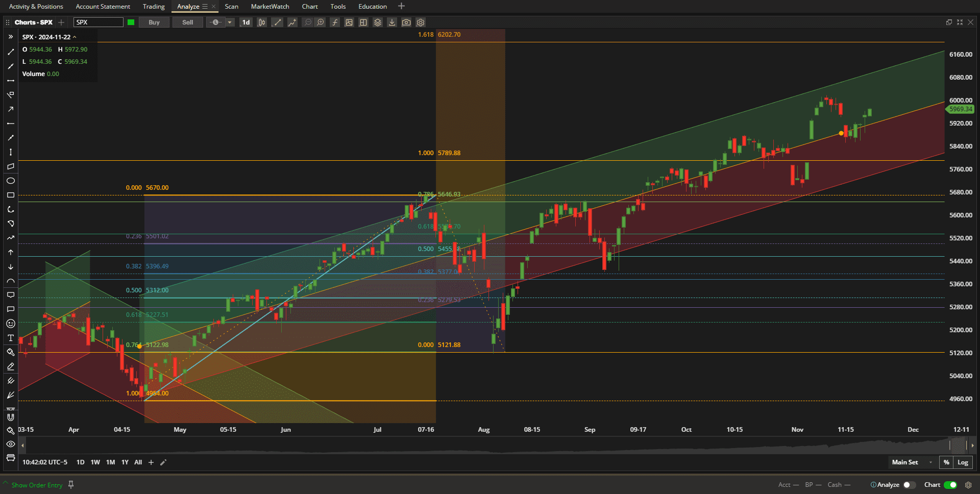Click the SPX symbol input field
The height and width of the screenshot is (494, 980).
point(99,22)
